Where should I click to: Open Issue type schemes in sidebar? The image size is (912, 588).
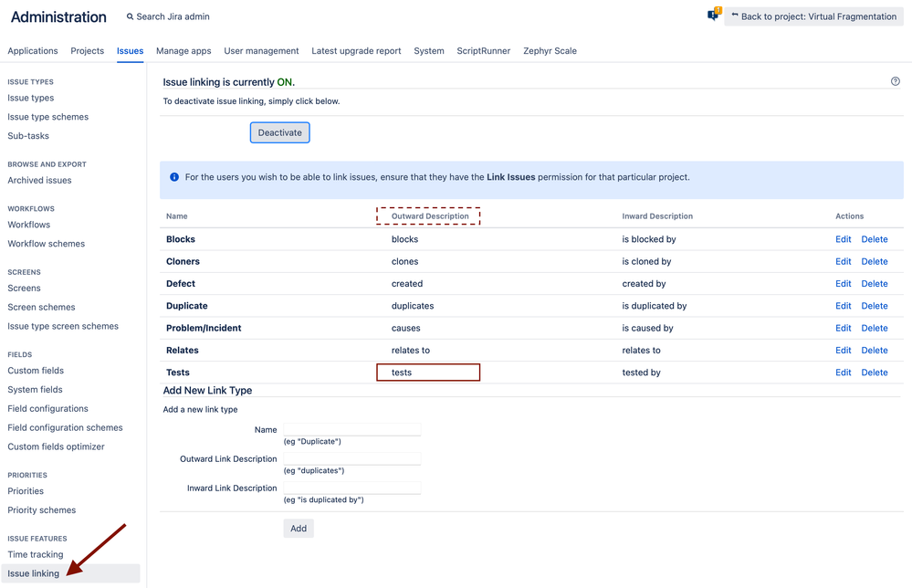coord(47,117)
